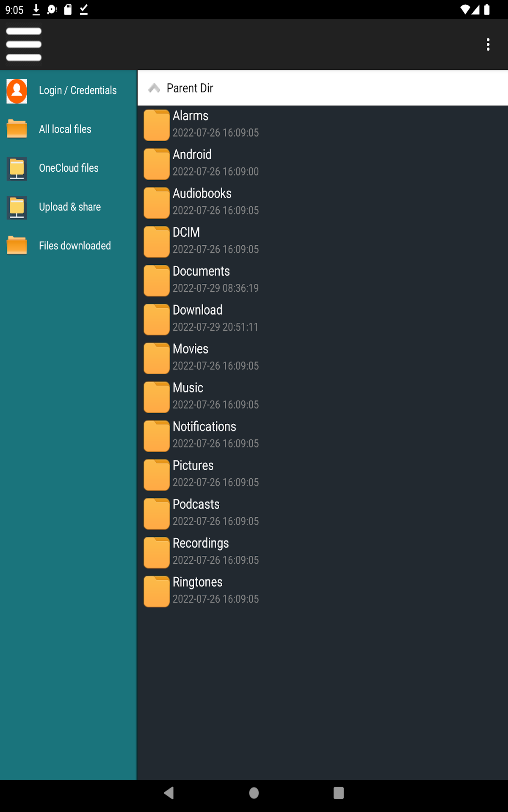Tap the Android back navigation button
Viewport: 508px width, 812px height.
[x=169, y=793]
